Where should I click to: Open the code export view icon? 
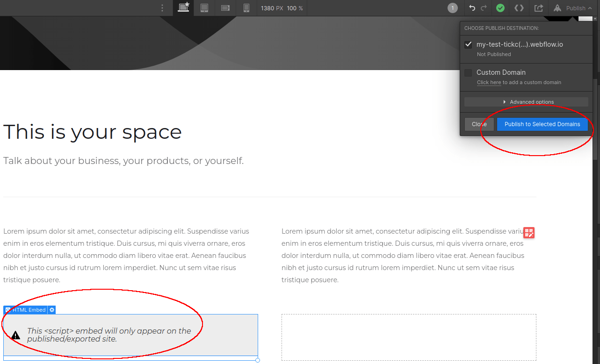[x=519, y=8]
